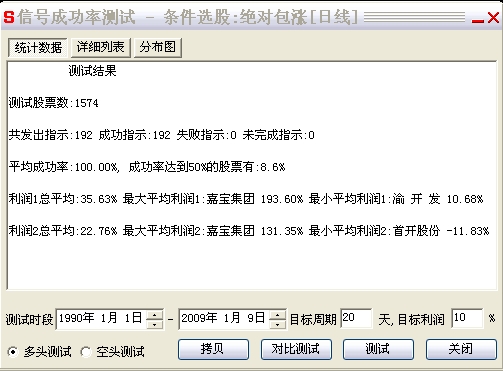The image size is (503, 371).
Task: Click 最小平均利润1:渝开发 10.68% text
Action: 396,199
